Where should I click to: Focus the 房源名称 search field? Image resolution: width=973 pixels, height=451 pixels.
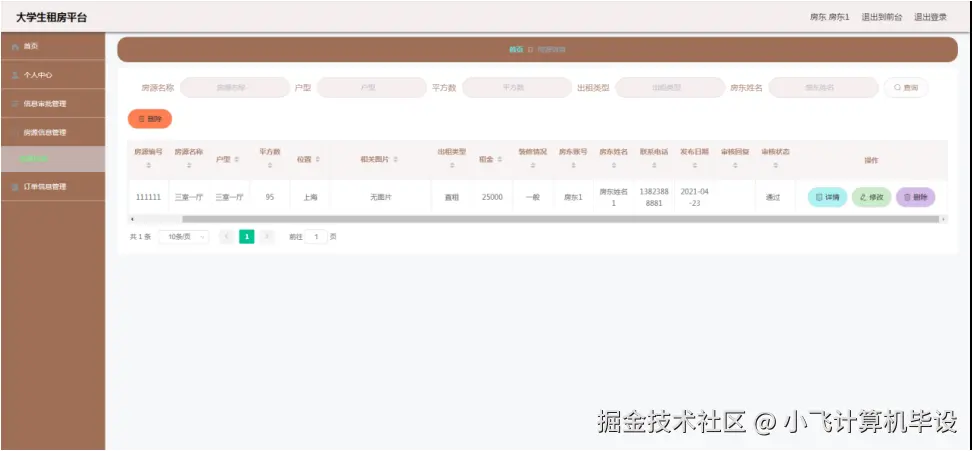[x=235, y=87]
